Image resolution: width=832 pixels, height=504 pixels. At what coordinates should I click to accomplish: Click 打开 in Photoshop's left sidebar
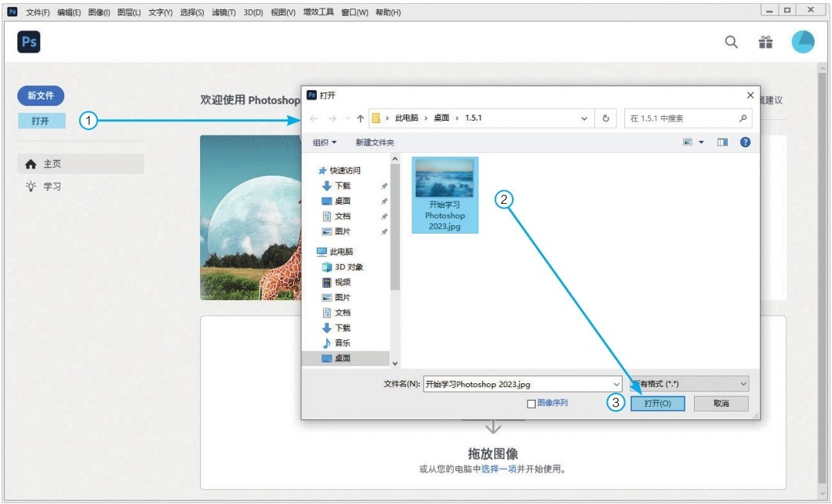tap(42, 121)
